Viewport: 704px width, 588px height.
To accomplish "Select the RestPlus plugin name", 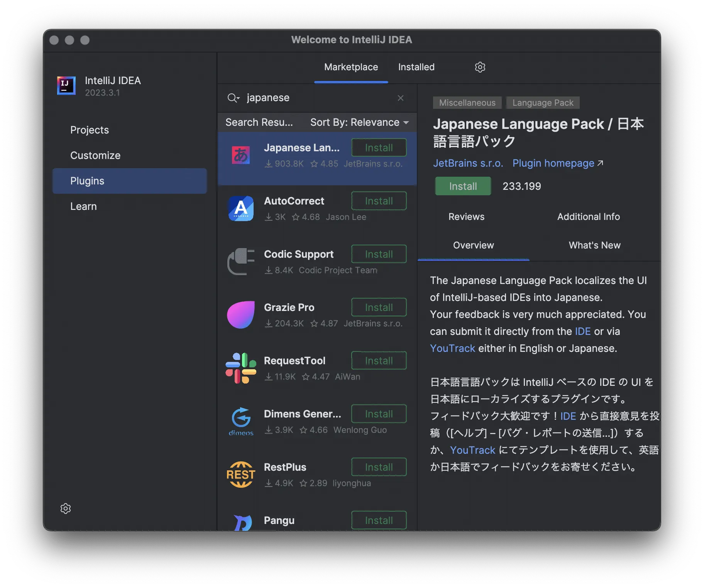I will click(285, 467).
